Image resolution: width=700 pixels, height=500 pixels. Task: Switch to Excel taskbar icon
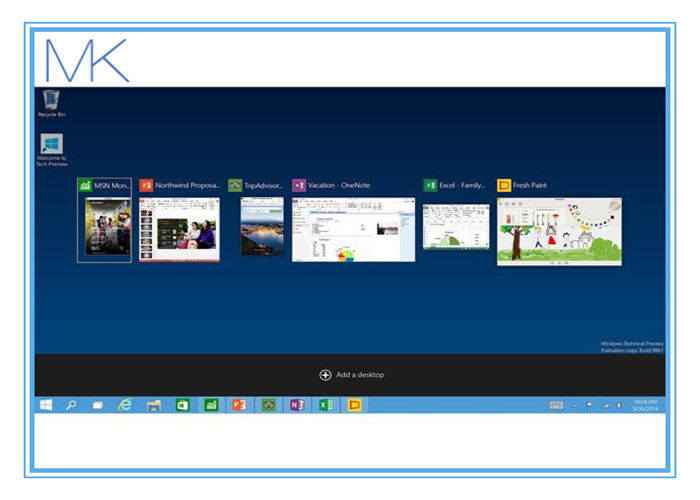click(x=325, y=405)
